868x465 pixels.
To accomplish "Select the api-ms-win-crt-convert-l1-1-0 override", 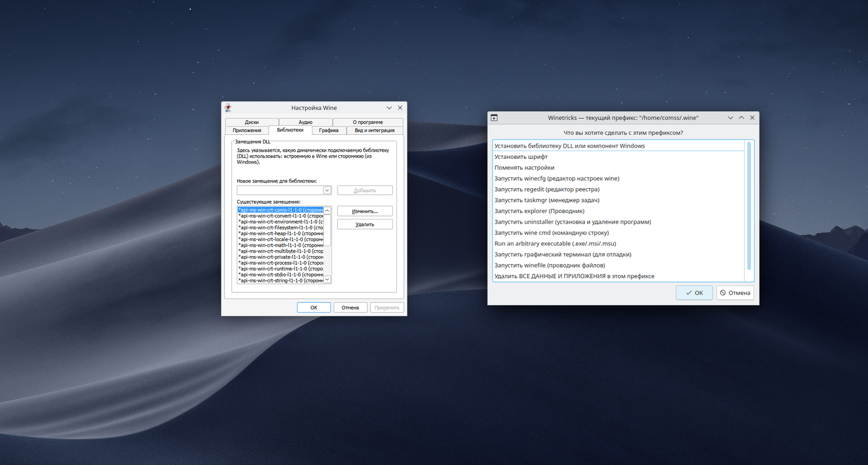I will (x=280, y=216).
